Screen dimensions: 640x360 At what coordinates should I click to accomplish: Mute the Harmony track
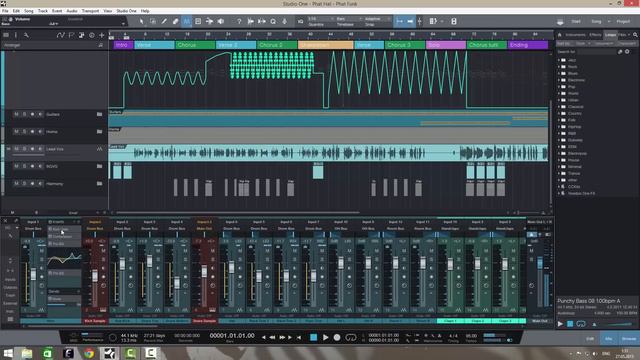pyautogui.click(x=16, y=184)
